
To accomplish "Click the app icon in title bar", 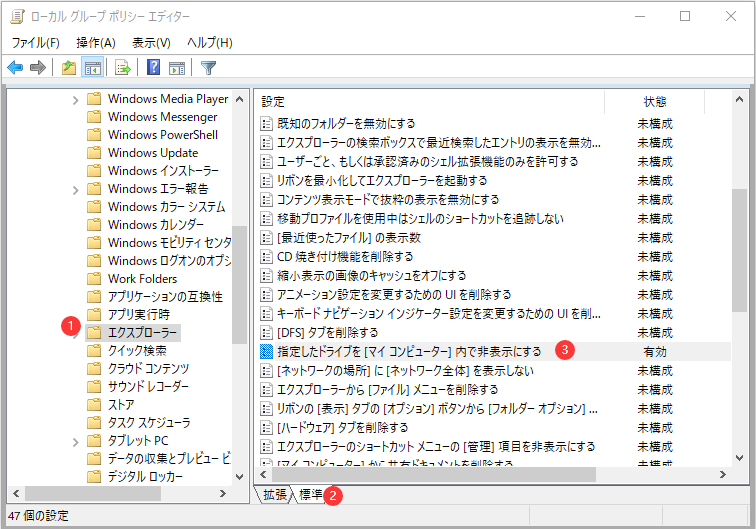I will pyautogui.click(x=17, y=16).
